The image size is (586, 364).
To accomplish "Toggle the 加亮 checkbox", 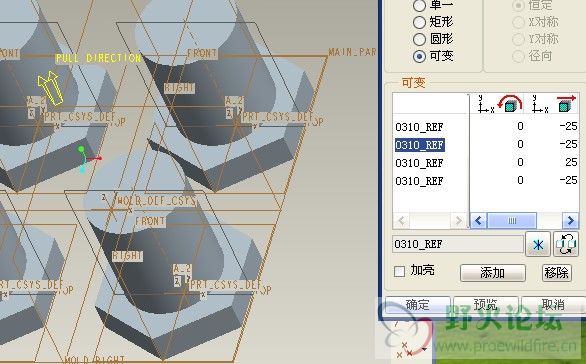I will click(400, 271).
